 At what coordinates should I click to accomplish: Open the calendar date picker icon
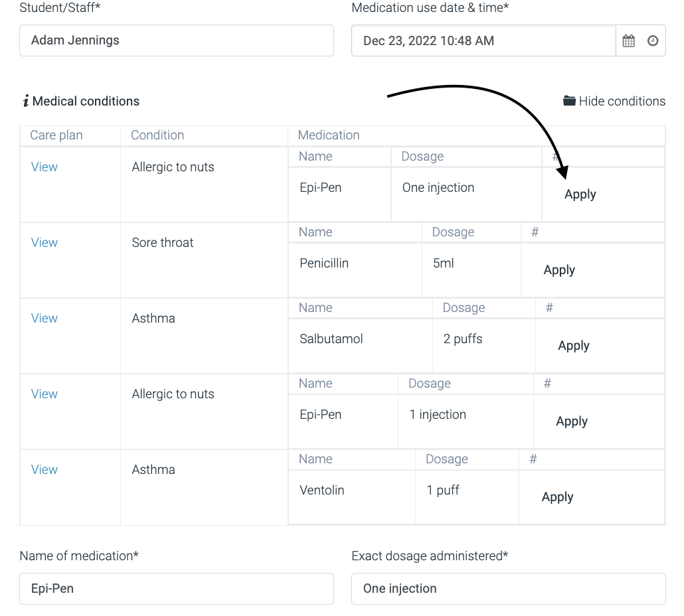click(x=628, y=41)
